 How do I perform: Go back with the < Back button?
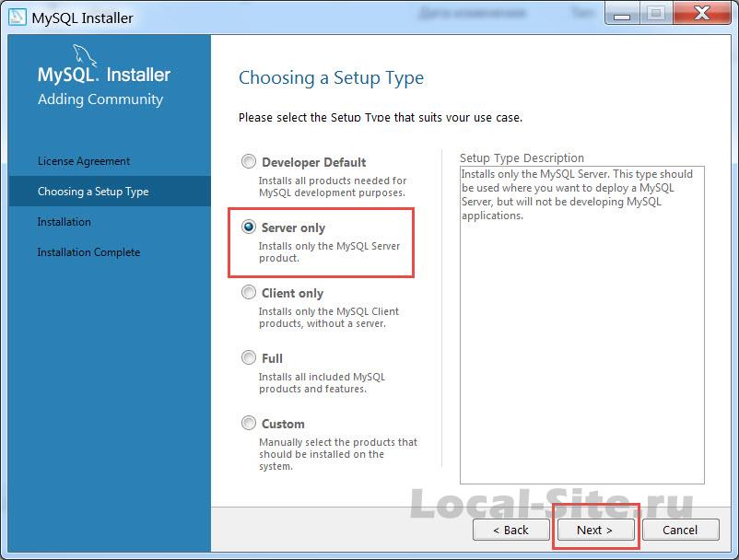click(510, 530)
